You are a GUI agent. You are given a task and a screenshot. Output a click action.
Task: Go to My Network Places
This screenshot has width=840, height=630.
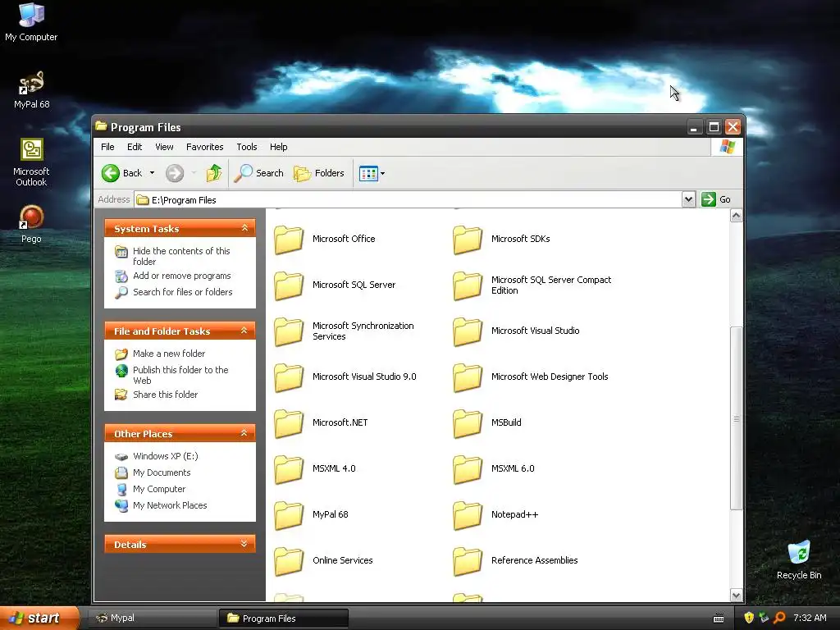pyautogui.click(x=170, y=505)
